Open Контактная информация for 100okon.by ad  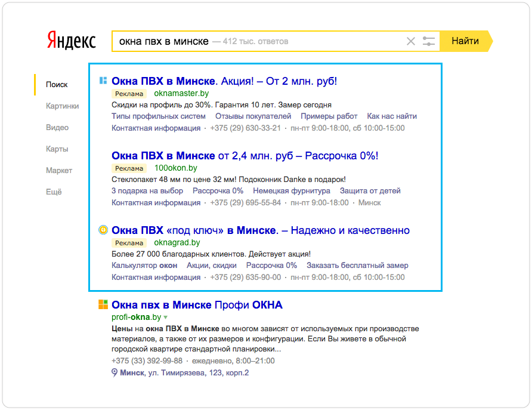(x=156, y=203)
